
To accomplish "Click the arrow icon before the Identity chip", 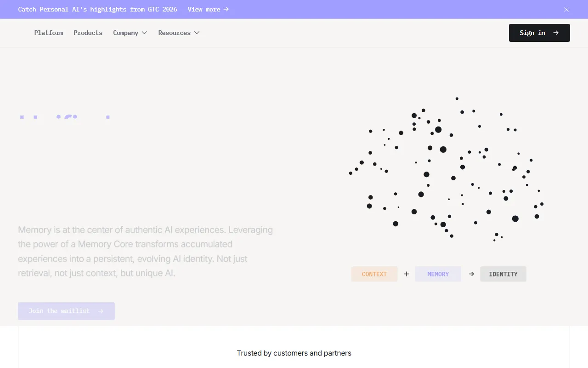I will 471,274.
